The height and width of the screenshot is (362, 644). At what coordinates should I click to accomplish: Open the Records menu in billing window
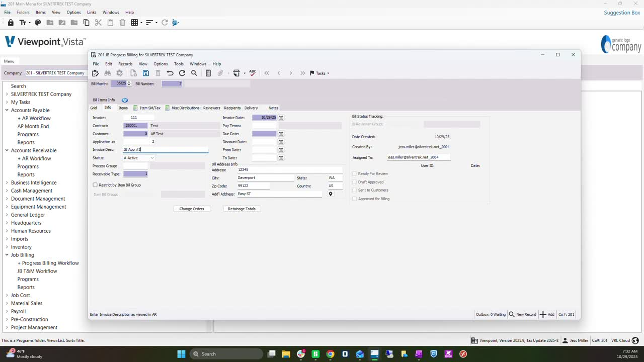coord(125,64)
